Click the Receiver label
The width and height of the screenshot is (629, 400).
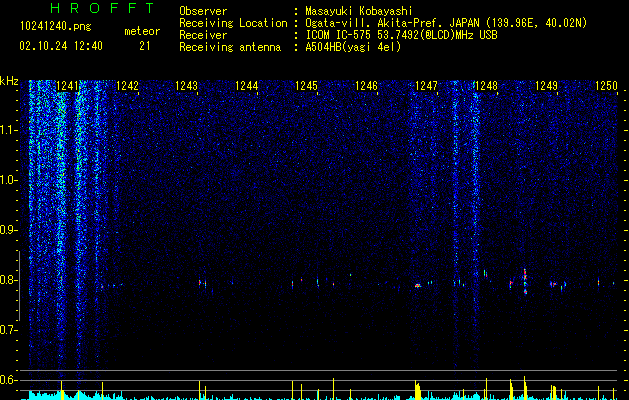[203, 35]
